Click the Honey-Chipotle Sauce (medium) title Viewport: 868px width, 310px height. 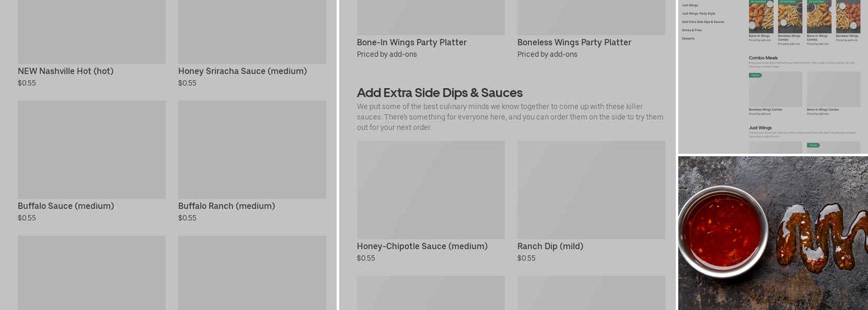(x=422, y=246)
